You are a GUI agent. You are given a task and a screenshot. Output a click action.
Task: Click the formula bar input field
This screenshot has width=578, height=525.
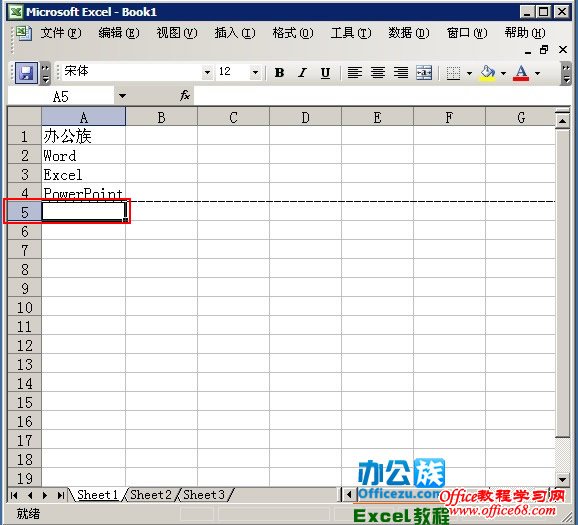[x=382, y=96]
